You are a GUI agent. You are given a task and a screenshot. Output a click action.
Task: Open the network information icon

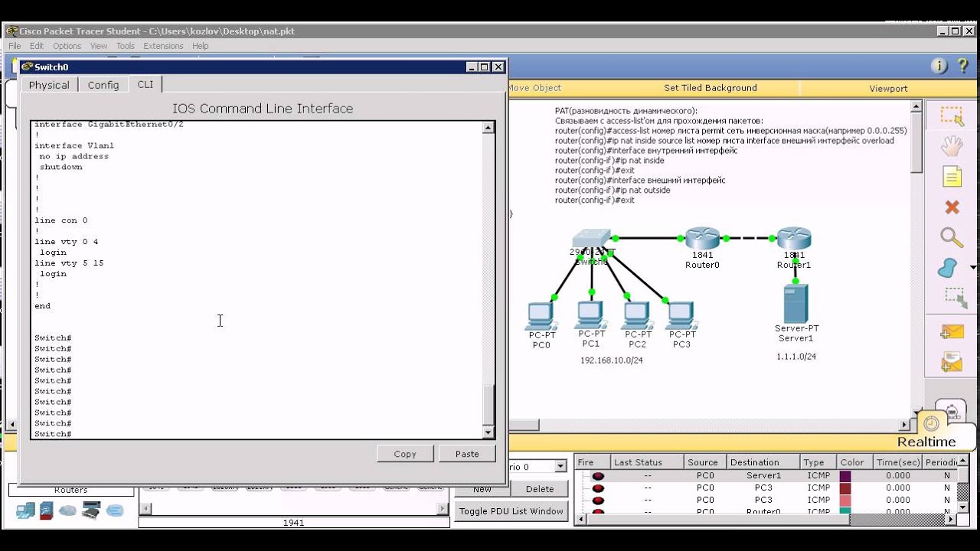click(939, 67)
